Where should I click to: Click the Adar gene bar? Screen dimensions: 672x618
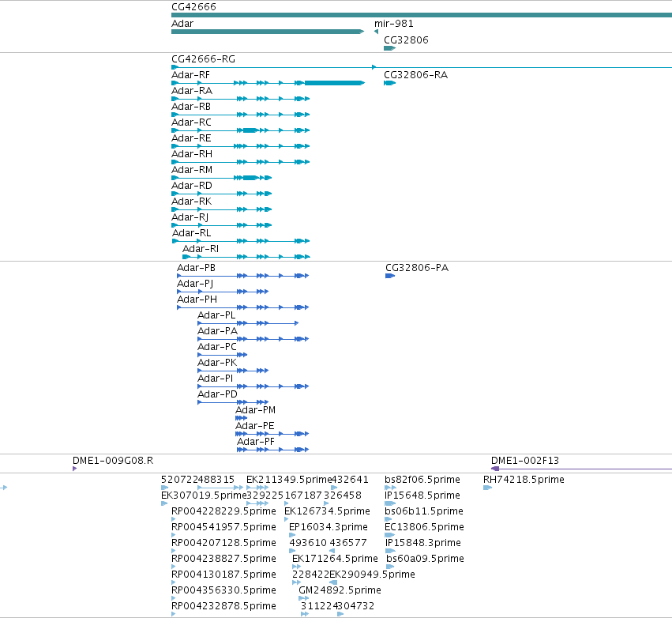(x=268, y=32)
